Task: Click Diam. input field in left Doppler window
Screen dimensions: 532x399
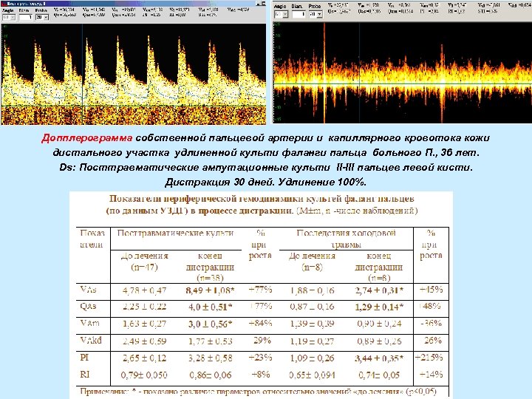Action: pyautogui.click(x=26, y=17)
